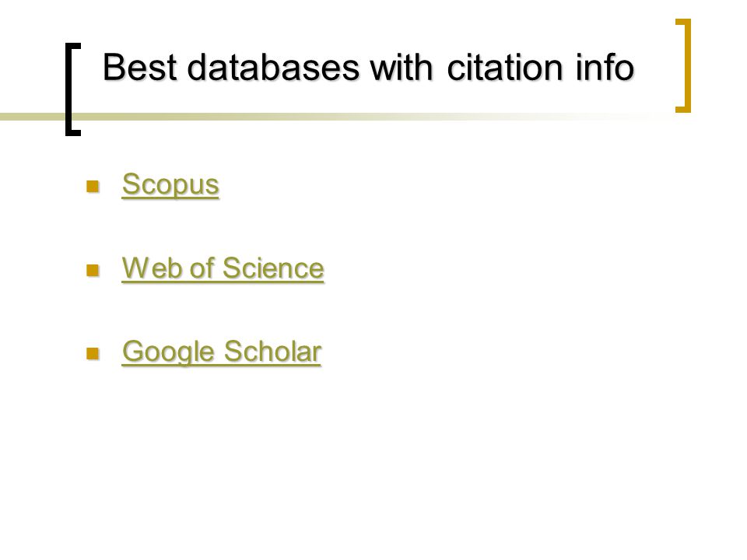Open the Web of Science link

[x=223, y=268]
